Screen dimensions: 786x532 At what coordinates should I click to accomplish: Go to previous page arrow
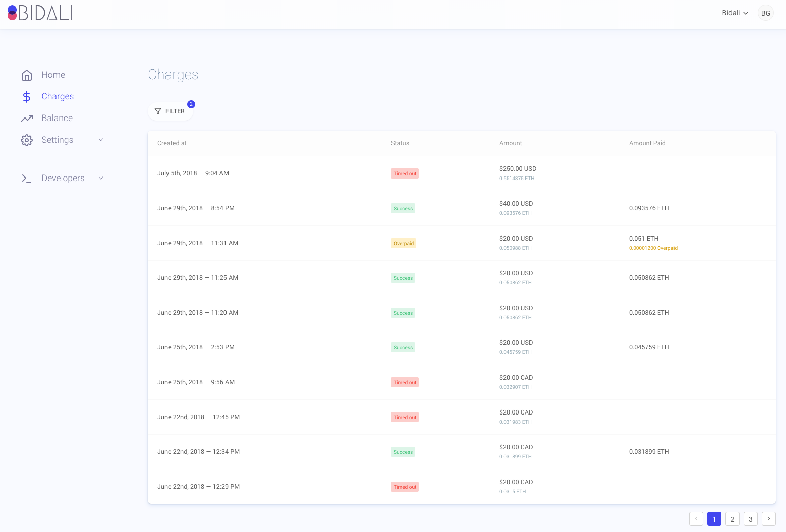[x=696, y=519]
